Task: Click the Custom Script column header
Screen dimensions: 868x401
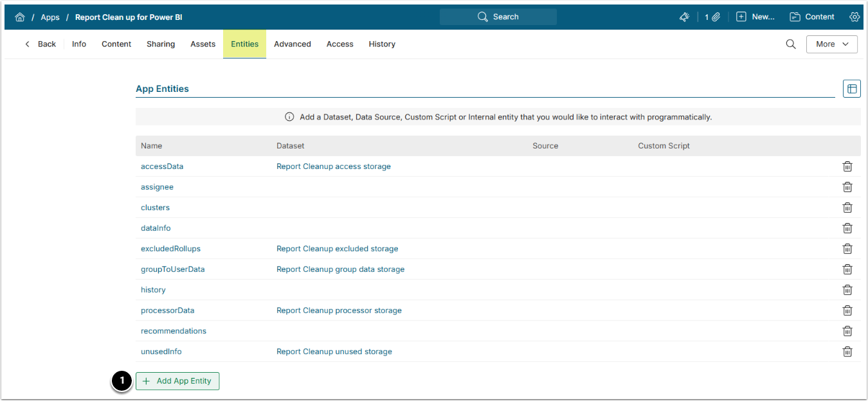Action: [x=664, y=146]
